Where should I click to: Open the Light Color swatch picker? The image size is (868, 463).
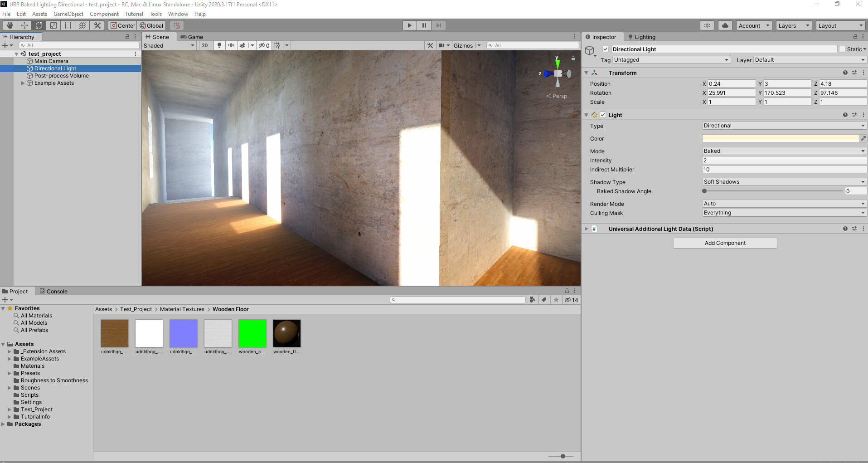pos(781,138)
